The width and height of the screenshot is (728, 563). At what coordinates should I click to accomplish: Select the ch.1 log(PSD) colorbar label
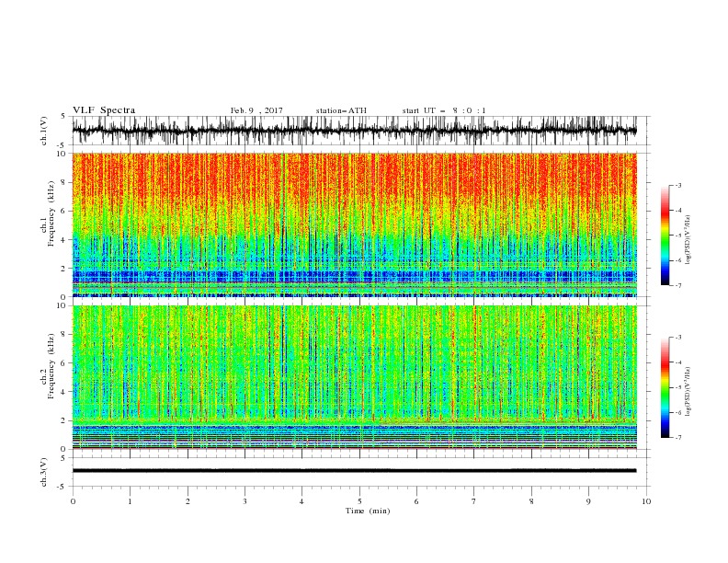coord(688,240)
